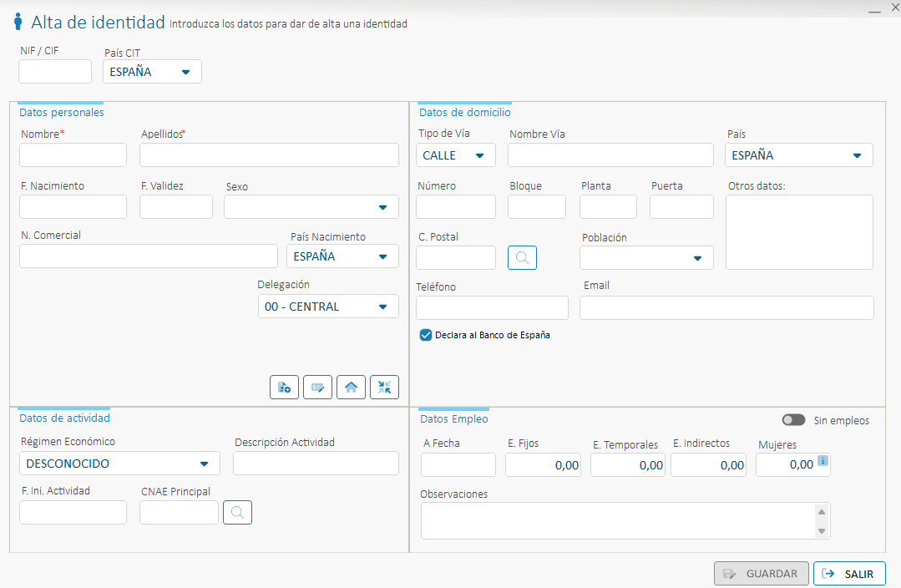Open the País CIT dropdown
The height and width of the screenshot is (588, 901).
(x=152, y=72)
